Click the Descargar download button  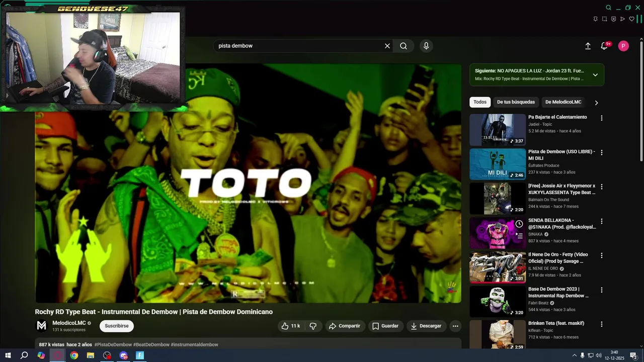tap(426, 326)
